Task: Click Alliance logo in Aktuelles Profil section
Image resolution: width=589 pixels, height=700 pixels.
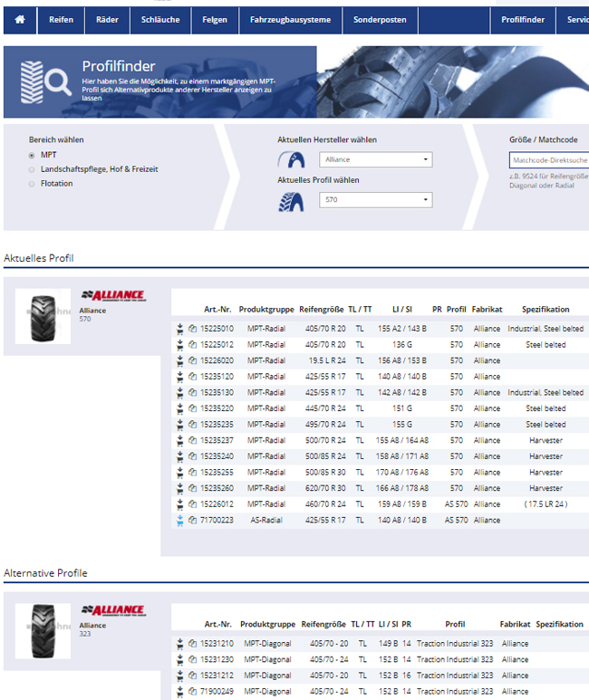Action: [113, 295]
